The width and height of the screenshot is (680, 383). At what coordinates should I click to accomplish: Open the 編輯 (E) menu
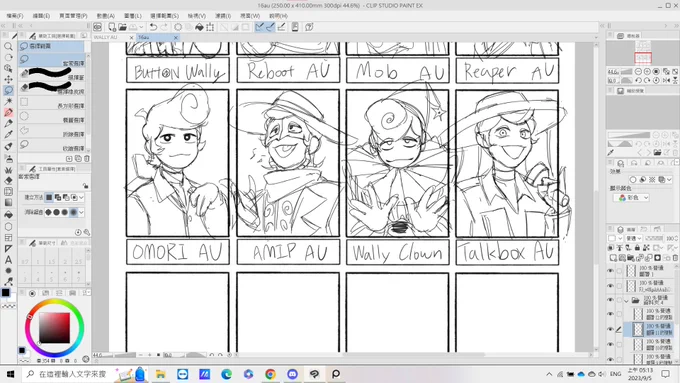pos(41,16)
